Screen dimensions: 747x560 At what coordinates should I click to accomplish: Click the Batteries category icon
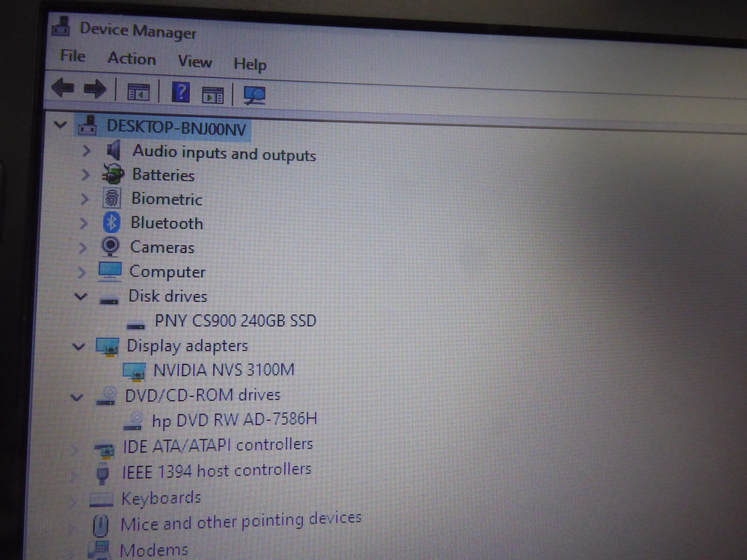coord(113,174)
